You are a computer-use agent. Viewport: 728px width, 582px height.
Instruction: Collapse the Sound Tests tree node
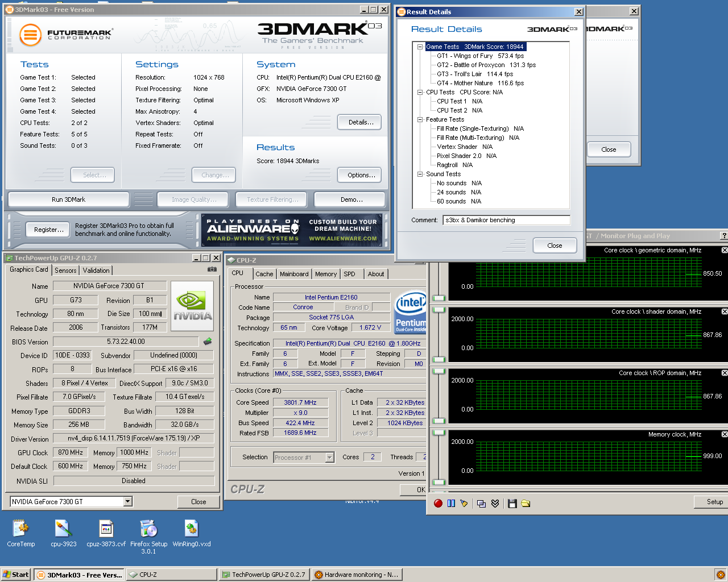click(x=420, y=174)
